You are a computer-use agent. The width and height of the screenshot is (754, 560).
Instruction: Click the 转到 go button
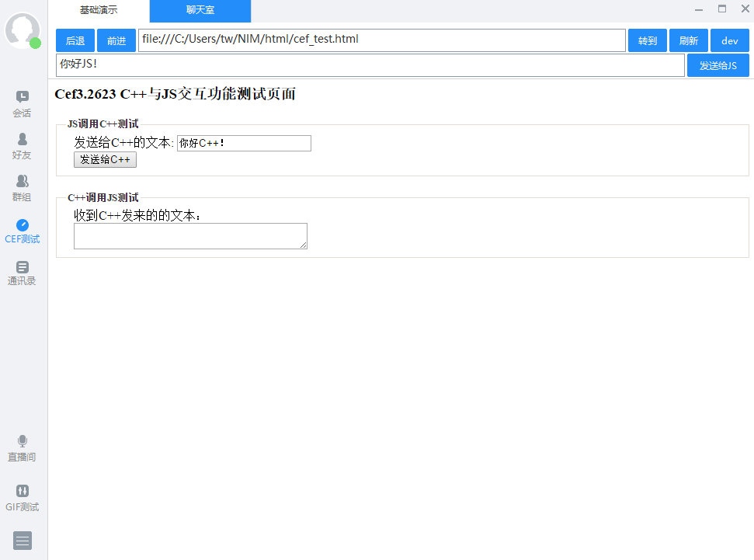pos(648,40)
